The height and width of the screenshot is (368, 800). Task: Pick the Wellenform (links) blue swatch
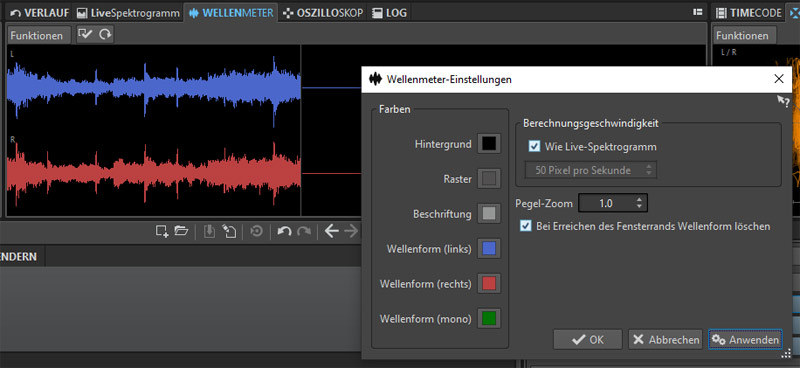coord(489,249)
